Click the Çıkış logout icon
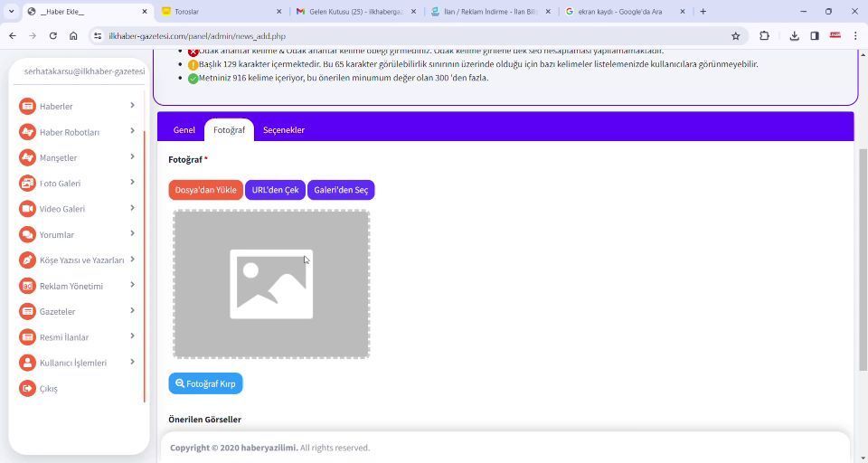The width and height of the screenshot is (868, 463). click(28, 389)
